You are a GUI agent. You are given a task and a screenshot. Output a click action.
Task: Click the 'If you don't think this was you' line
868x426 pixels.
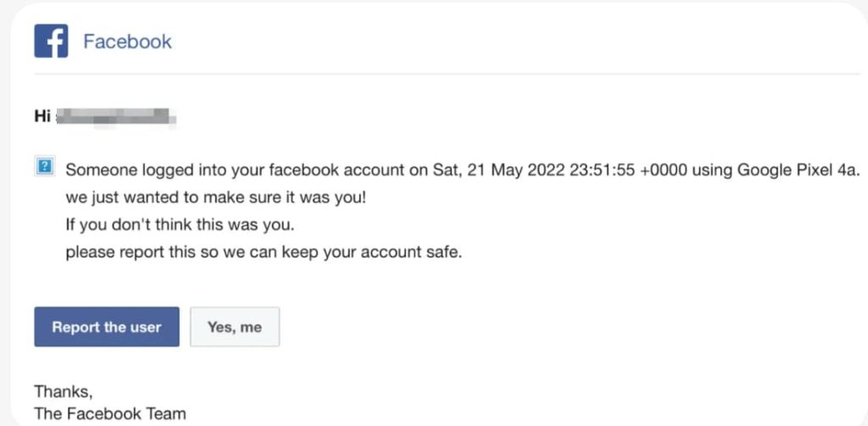pyautogui.click(x=180, y=225)
